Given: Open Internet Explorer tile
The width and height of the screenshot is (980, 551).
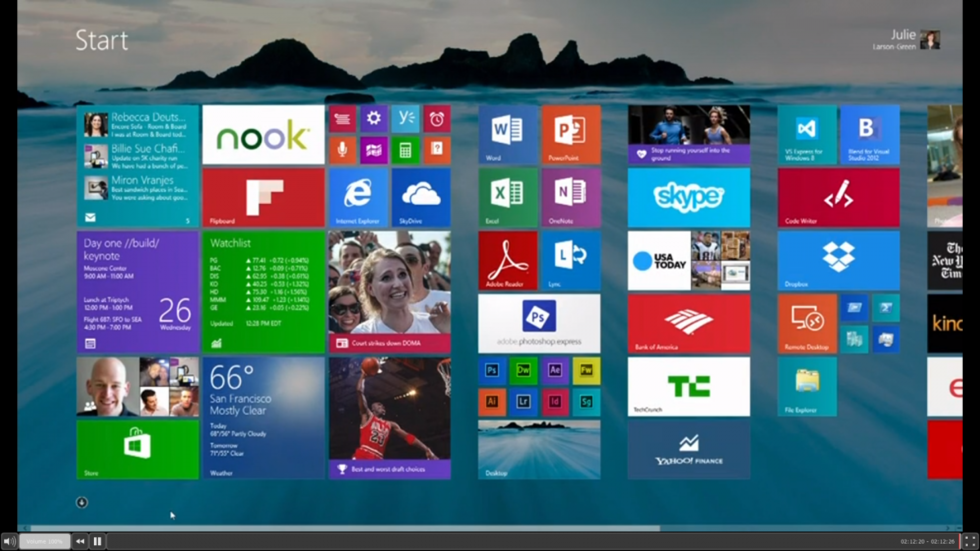Looking at the screenshot, I should click(358, 197).
